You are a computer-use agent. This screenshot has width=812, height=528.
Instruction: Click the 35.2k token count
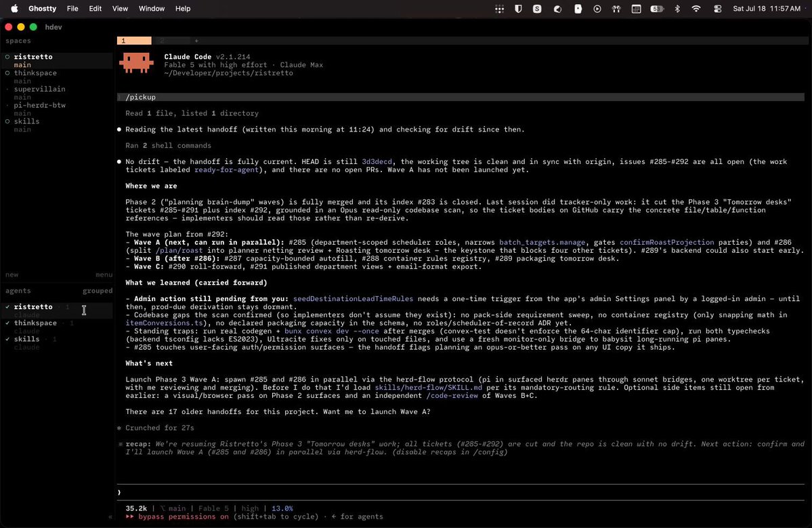click(136, 508)
